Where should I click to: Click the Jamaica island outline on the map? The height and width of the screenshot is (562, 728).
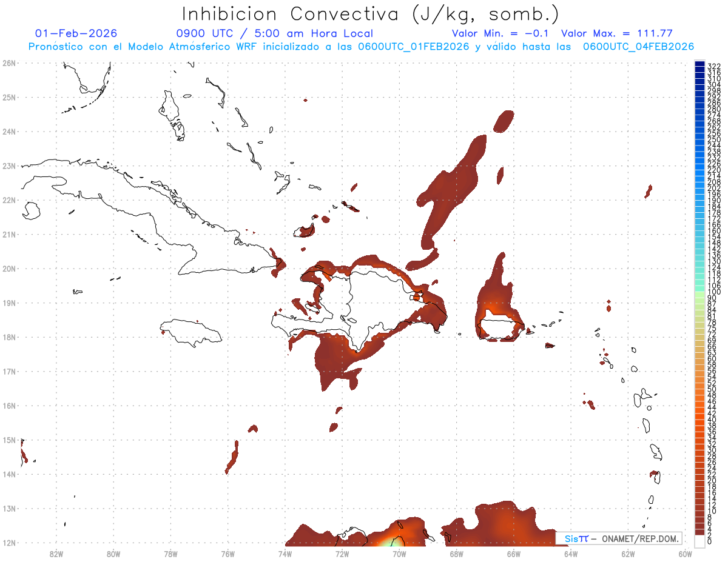click(x=190, y=332)
